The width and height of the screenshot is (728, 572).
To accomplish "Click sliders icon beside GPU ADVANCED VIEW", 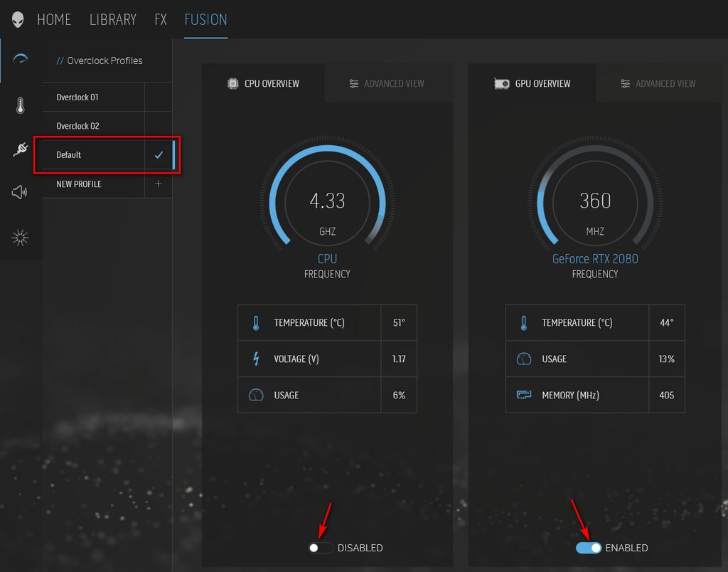I will (626, 84).
